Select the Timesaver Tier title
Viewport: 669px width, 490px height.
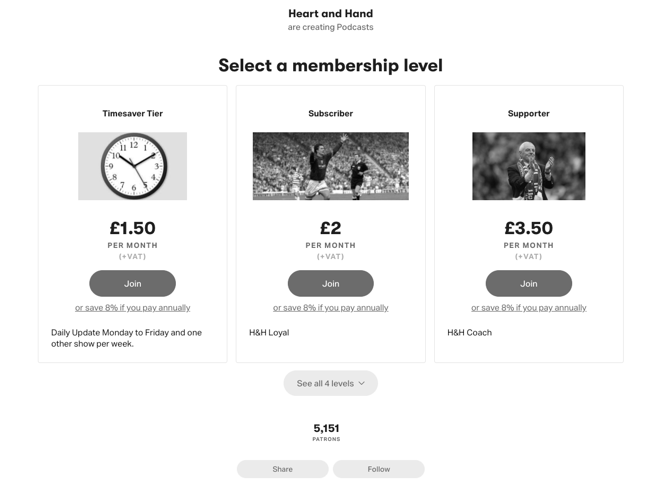[x=132, y=114]
